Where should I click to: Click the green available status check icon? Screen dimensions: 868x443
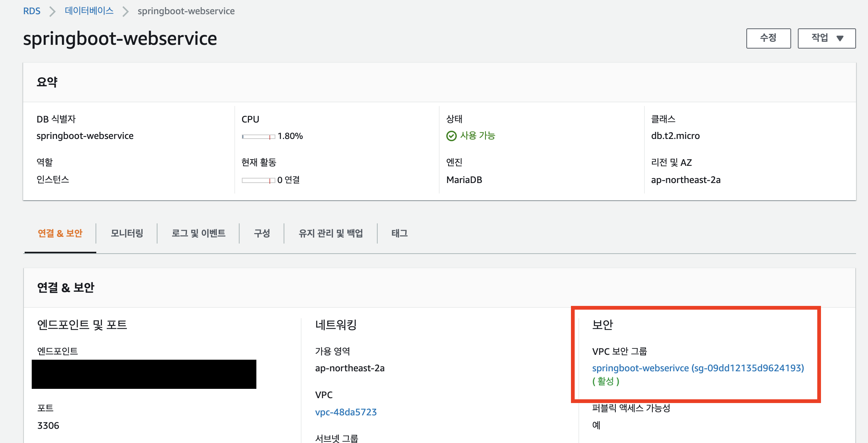click(451, 136)
